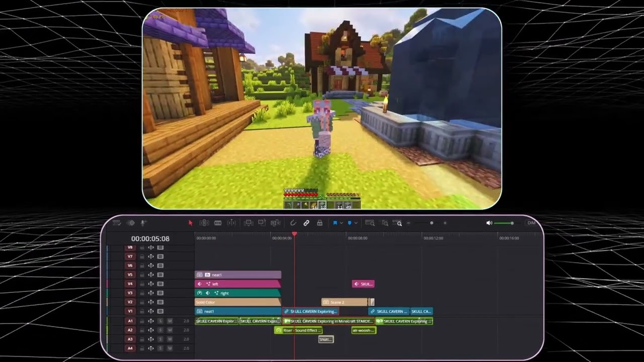Toggle the DIM audio button
Image resolution: width=644 pixels, height=362 pixels.
click(531, 223)
